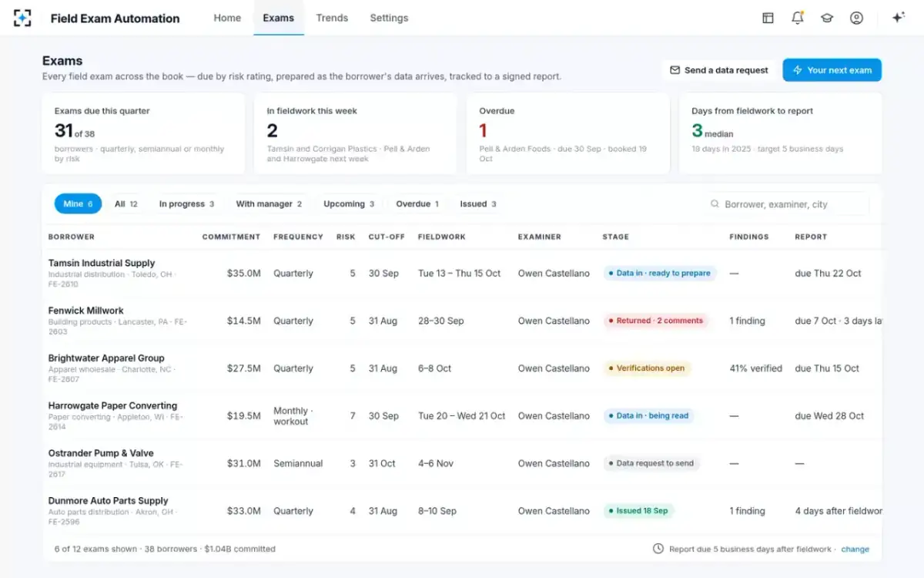Filter by With manager 2

click(x=269, y=203)
